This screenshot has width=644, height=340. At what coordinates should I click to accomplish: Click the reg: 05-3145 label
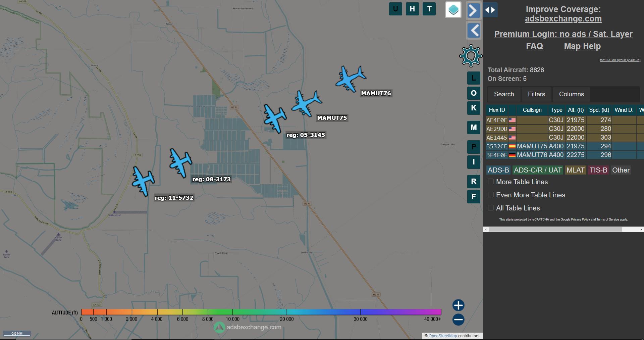point(306,135)
